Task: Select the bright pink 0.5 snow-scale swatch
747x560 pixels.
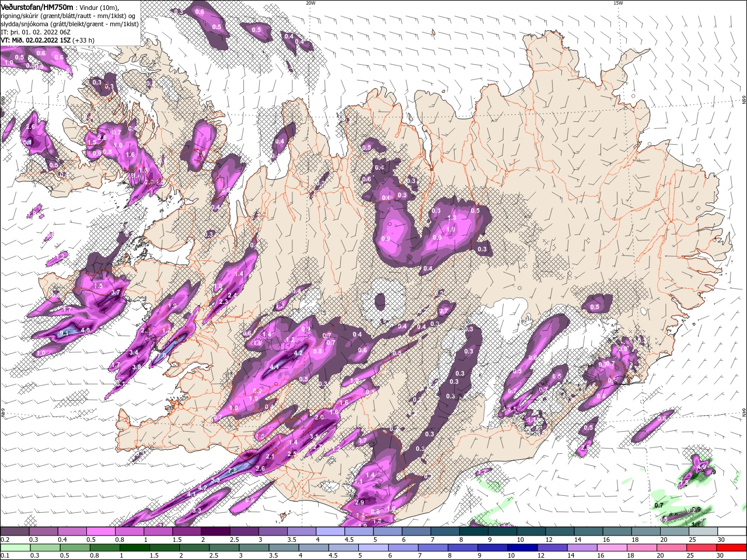Action: click(100, 531)
